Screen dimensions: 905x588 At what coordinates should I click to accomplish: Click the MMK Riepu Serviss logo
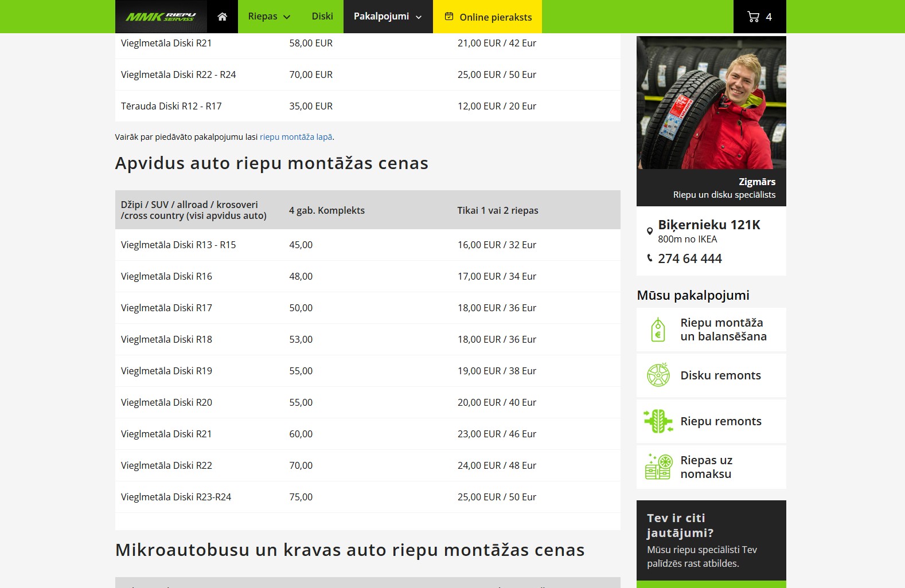point(161,17)
